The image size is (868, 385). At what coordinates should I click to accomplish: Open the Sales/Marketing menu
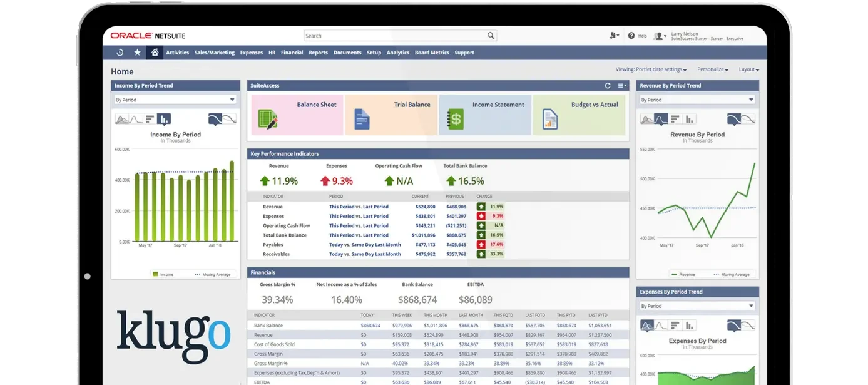pos(215,53)
